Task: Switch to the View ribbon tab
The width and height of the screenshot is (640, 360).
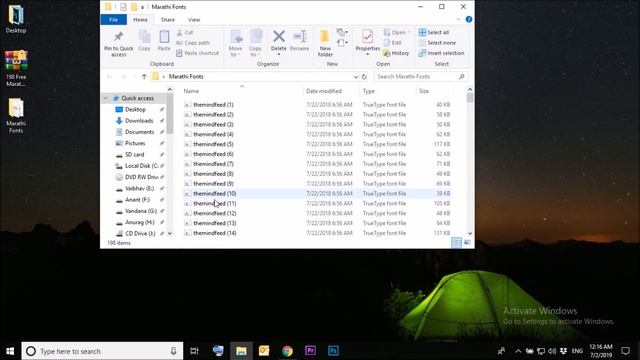Action: click(194, 20)
